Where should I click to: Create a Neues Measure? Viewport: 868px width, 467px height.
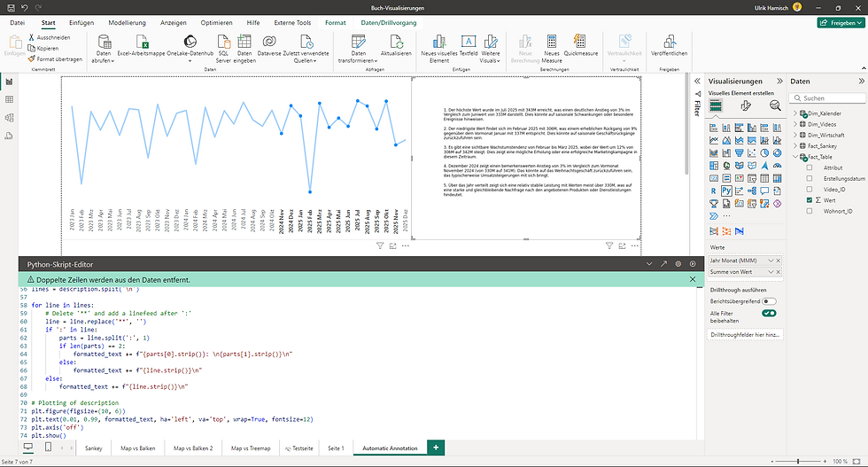551,49
